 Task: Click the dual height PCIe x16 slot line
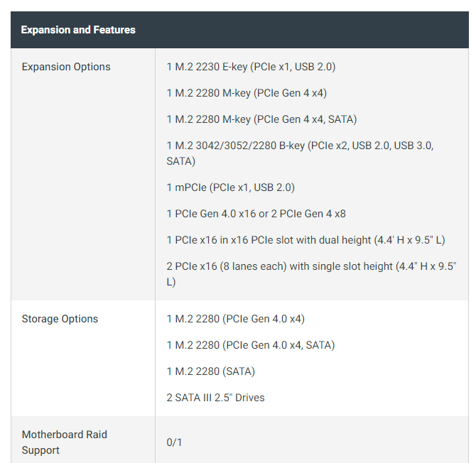(x=305, y=240)
